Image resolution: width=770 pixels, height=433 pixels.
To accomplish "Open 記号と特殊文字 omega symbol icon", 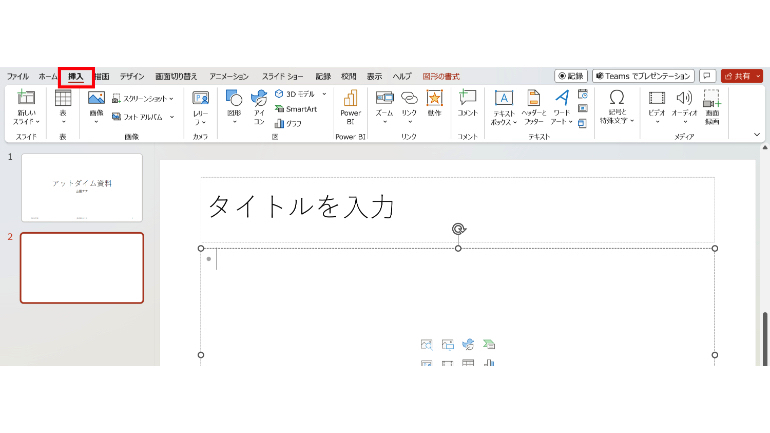I will (x=617, y=97).
